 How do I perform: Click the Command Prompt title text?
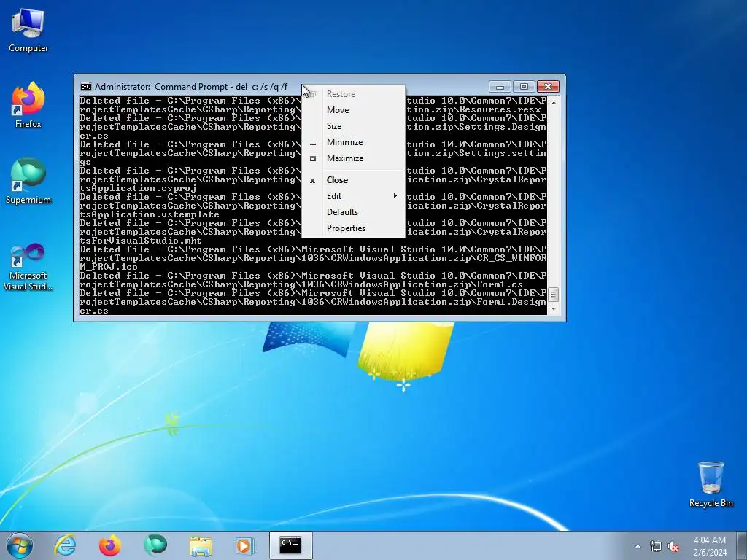click(191, 87)
